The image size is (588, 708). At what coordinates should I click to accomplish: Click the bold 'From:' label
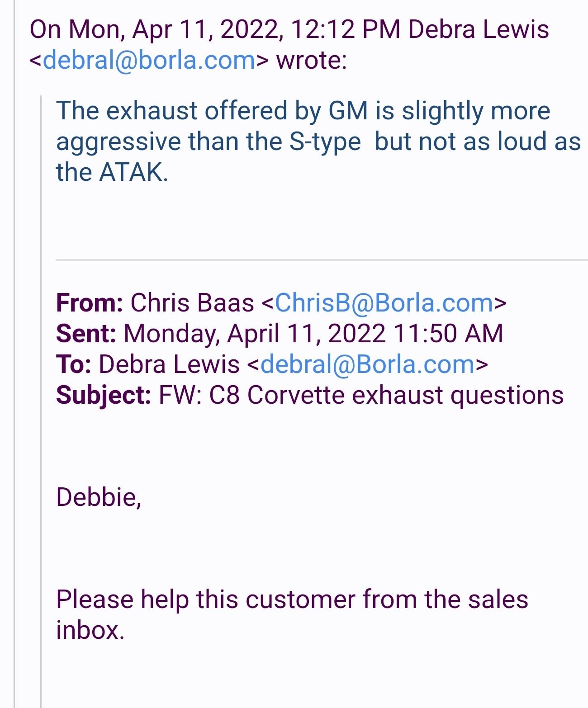89,302
